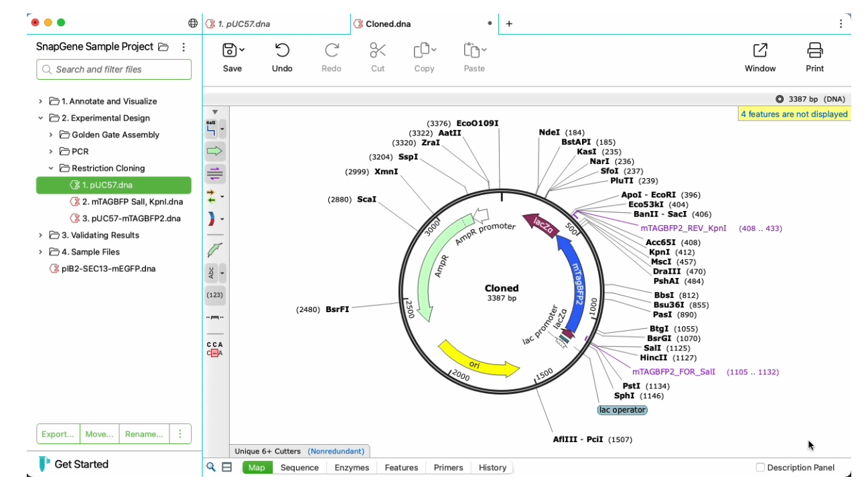Open the History tab
Image resolution: width=868 pixels, height=495 pixels.
(x=492, y=468)
